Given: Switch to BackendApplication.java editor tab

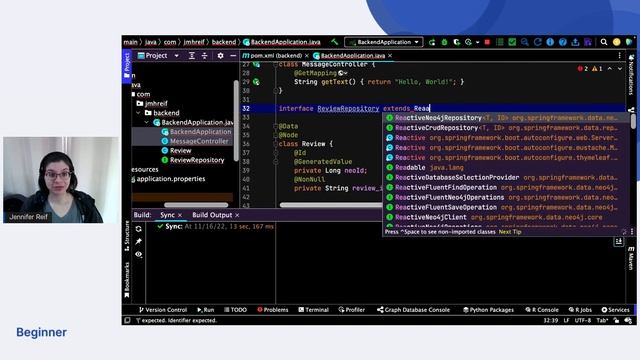Looking at the screenshot, I should (x=349, y=56).
